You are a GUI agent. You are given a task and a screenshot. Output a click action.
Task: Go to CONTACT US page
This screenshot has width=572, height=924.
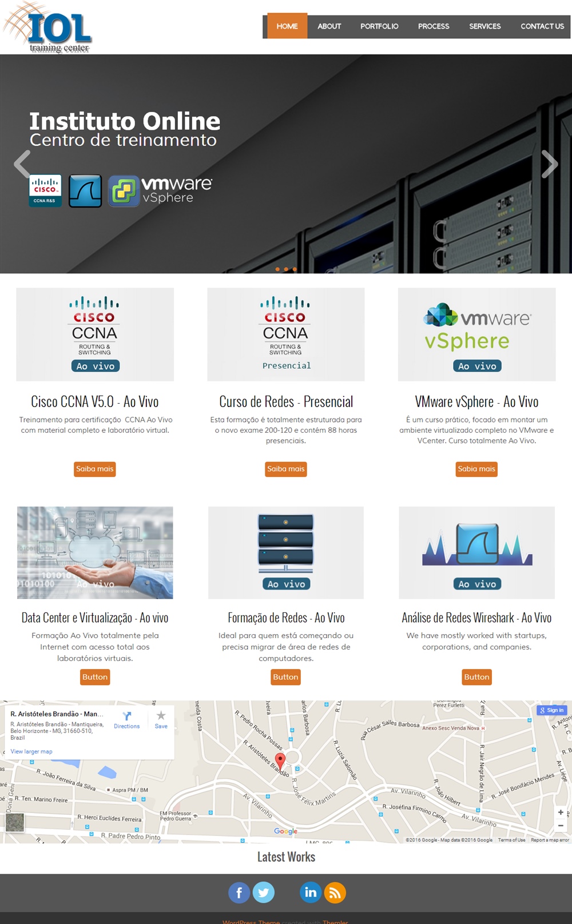[x=542, y=26]
